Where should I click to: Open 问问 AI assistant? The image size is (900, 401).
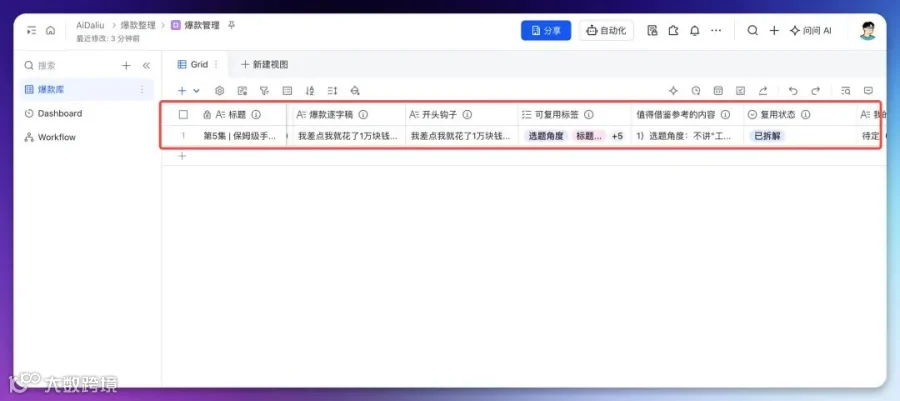tap(810, 31)
